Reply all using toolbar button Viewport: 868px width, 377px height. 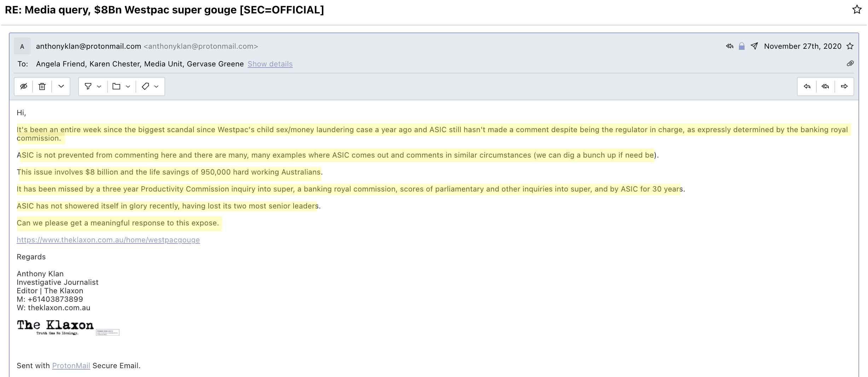[826, 86]
